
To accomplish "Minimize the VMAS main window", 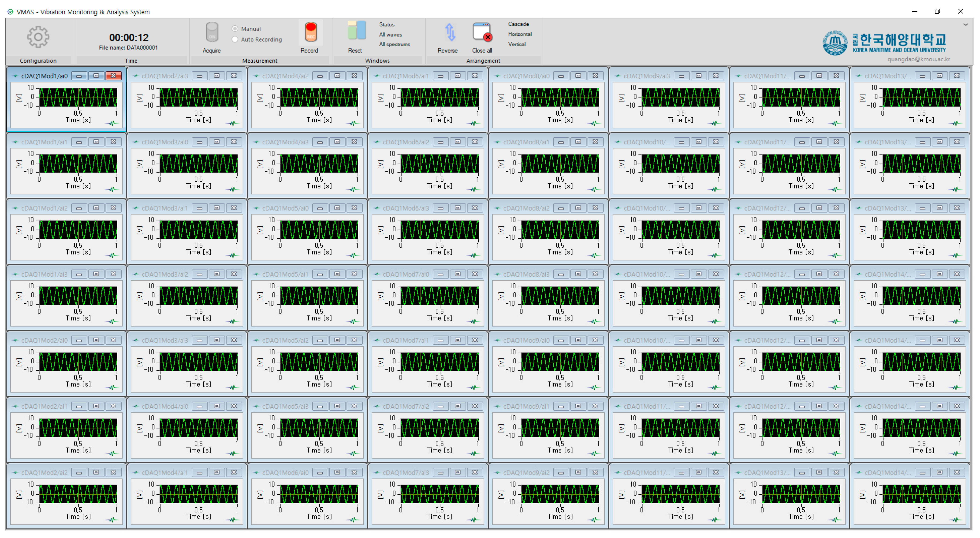I will point(915,11).
